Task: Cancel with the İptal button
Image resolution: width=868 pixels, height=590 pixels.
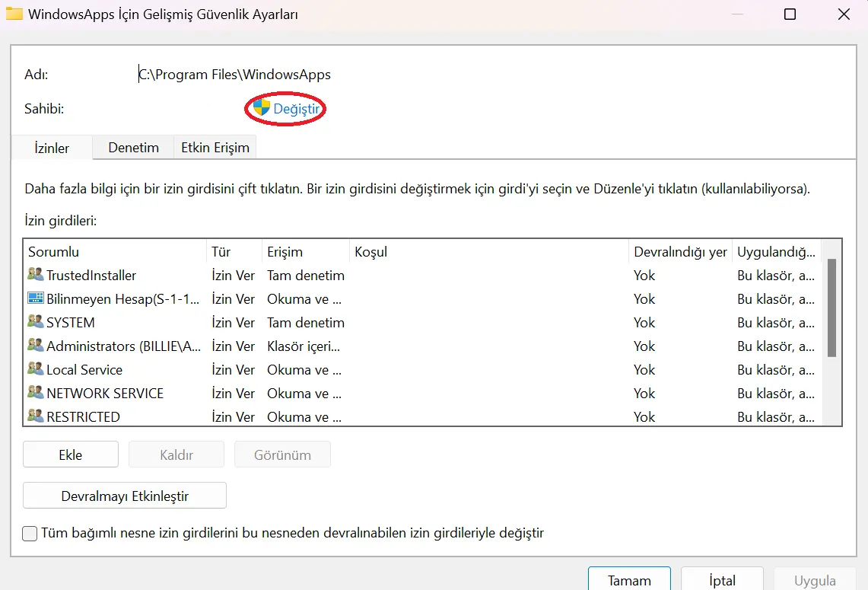Action: [723, 579]
